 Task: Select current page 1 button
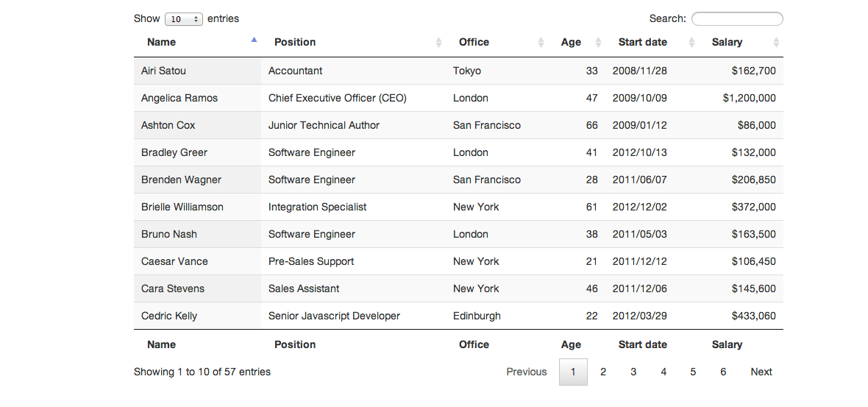[x=573, y=372]
